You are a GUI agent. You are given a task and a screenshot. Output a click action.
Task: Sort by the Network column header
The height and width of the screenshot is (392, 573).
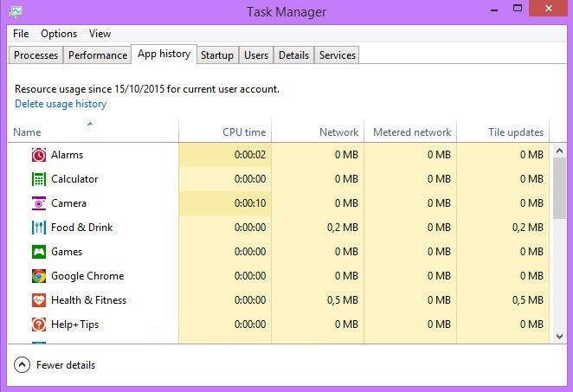pos(318,131)
